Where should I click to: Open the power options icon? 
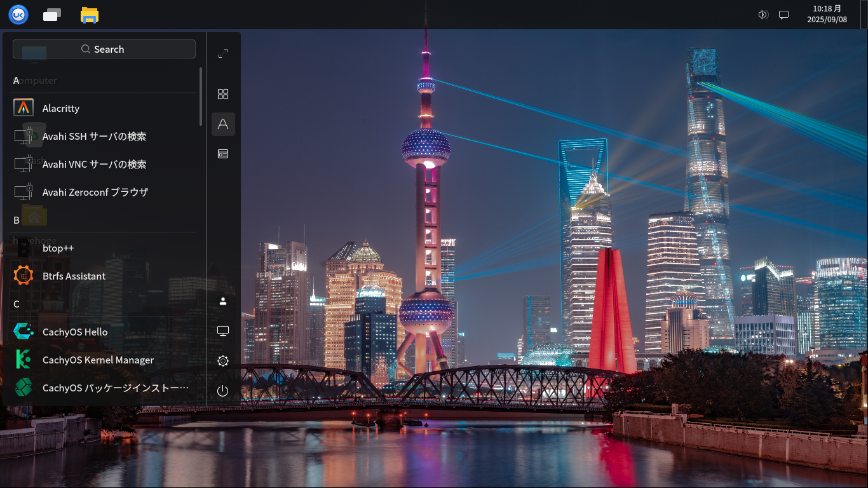point(223,391)
